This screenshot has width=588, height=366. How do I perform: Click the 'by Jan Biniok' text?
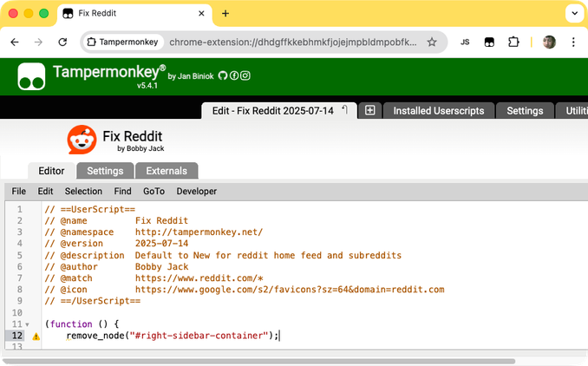[191, 76]
